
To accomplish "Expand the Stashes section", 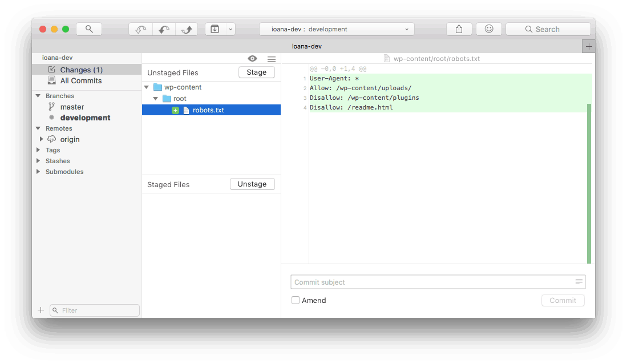I will [38, 161].
